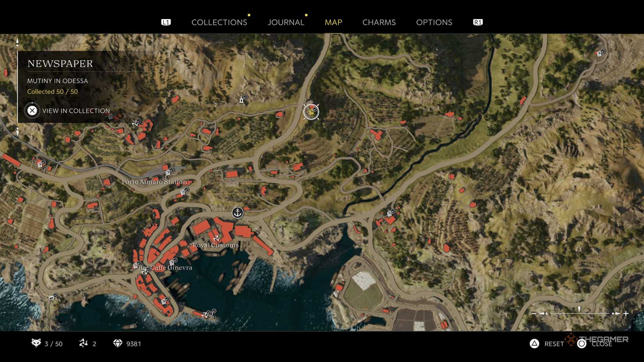This screenshot has width=644, height=362.
Task: Click the X icon beside View in Collection
Action: (32, 111)
